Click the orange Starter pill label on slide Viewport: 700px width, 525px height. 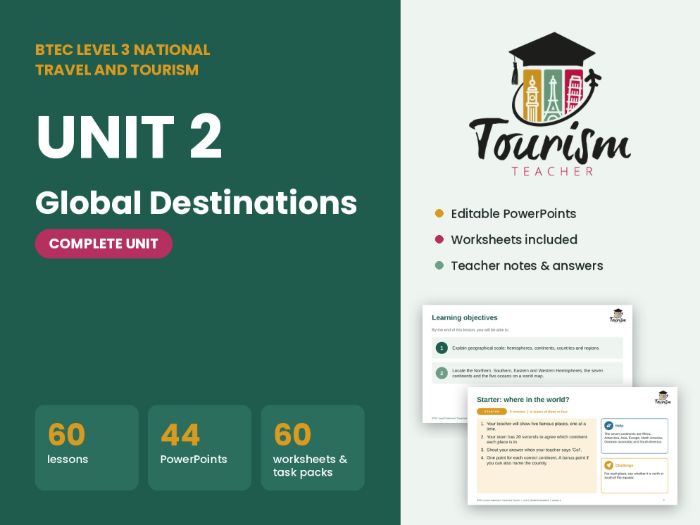pos(492,412)
